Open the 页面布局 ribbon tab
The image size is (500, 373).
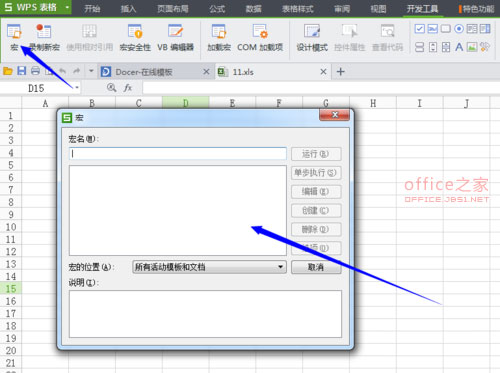(x=173, y=9)
